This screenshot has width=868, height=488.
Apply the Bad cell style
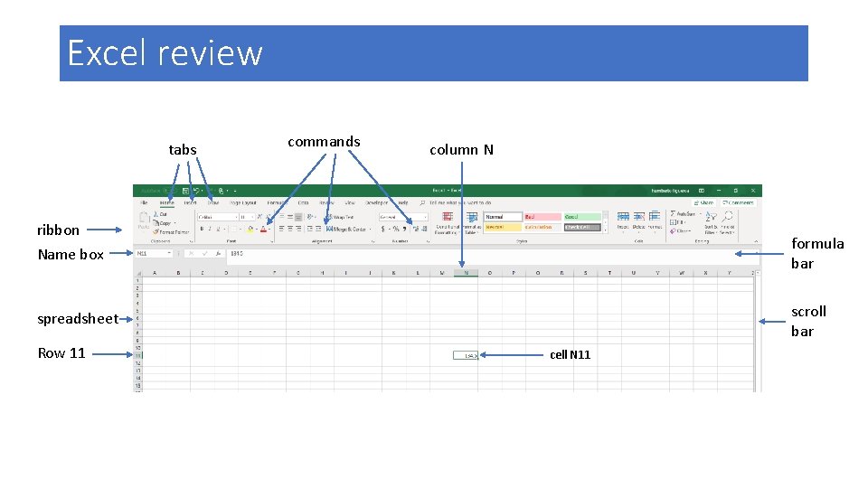[x=542, y=217]
